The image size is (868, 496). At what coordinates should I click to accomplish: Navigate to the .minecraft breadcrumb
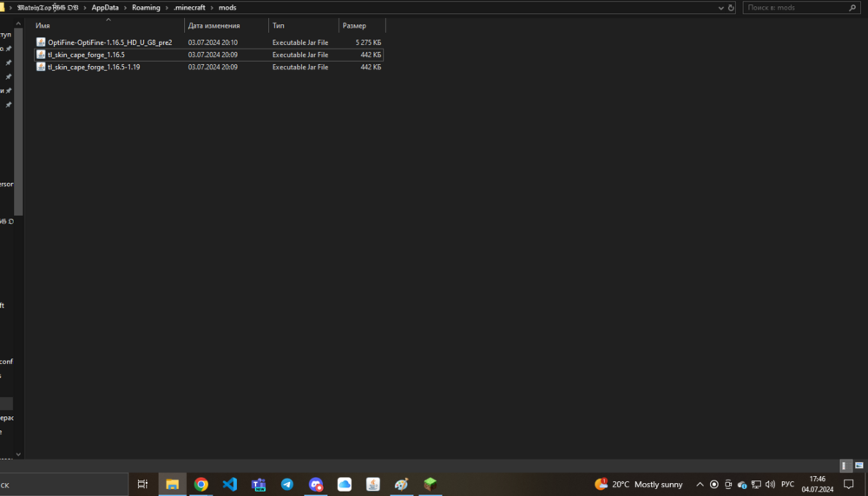189,8
